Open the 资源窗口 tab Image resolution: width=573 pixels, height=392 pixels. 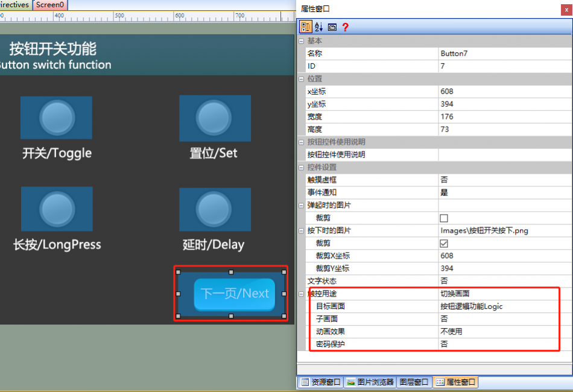pyautogui.click(x=321, y=382)
